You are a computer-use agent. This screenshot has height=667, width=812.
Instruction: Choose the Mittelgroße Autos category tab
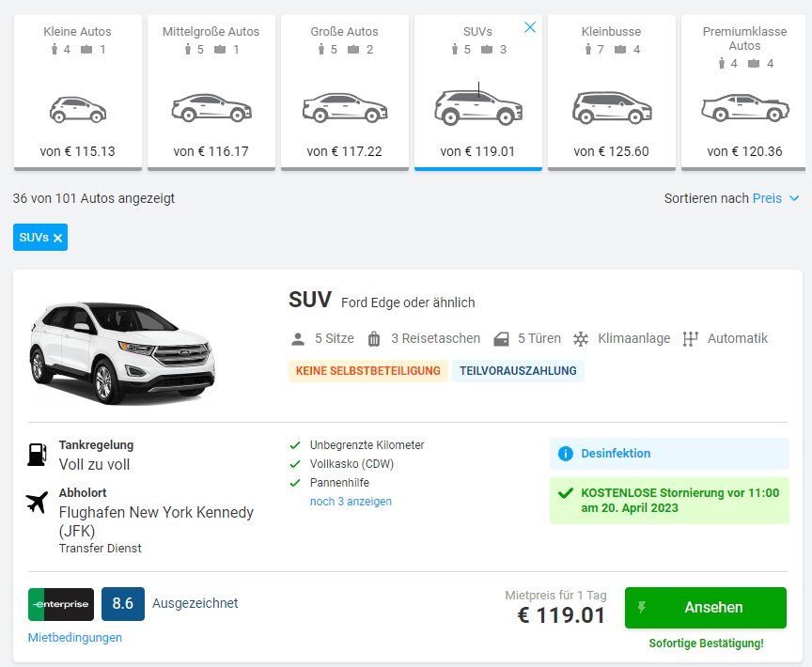[x=211, y=92]
